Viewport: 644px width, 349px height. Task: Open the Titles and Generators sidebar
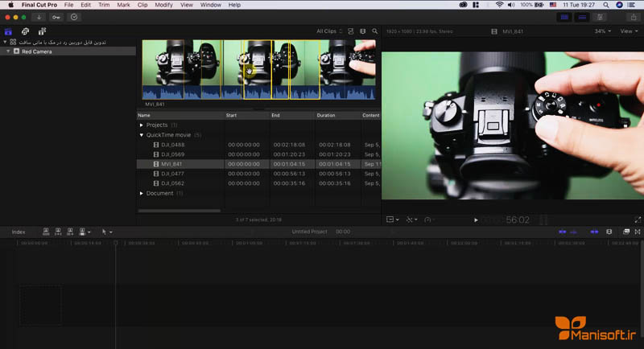43,31
